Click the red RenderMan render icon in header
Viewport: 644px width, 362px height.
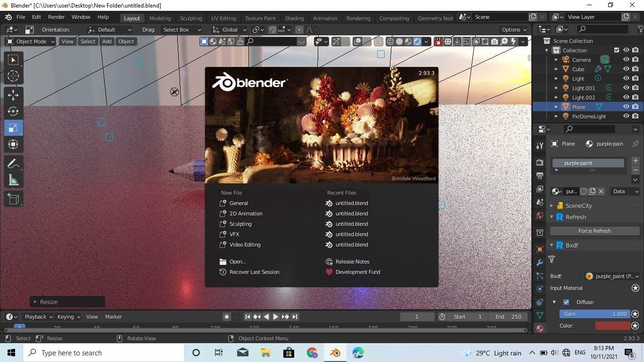pos(438,41)
